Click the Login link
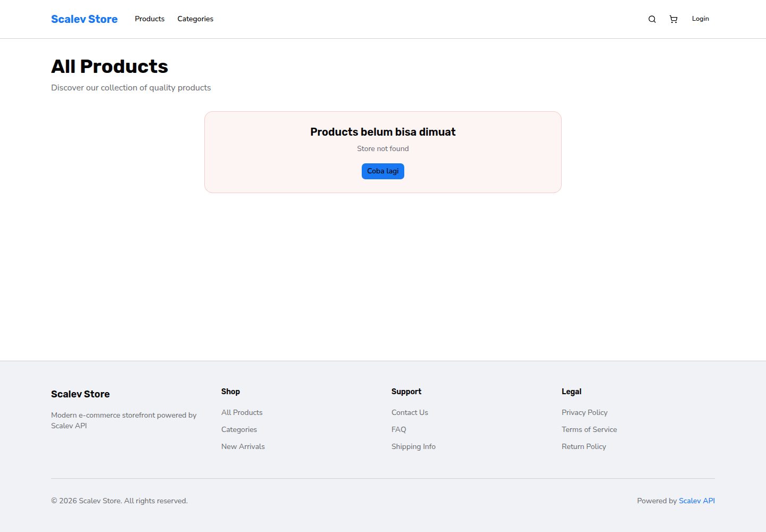 (701, 19)
